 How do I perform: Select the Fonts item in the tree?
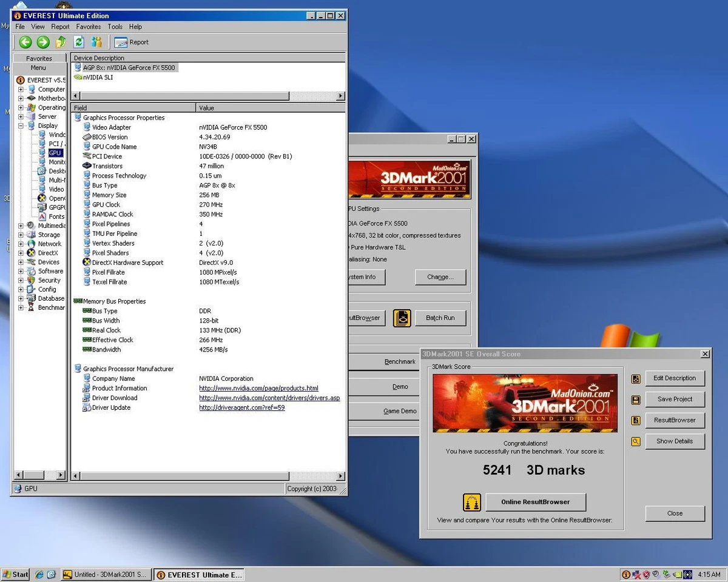click(x=56, y=216)
